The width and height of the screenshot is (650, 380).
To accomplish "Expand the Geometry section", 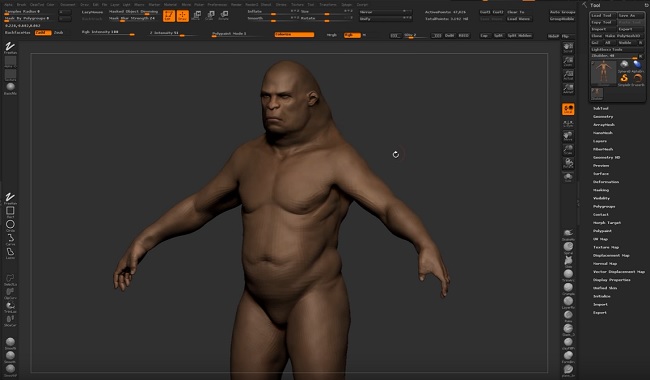I will click(x=603, y=117).
